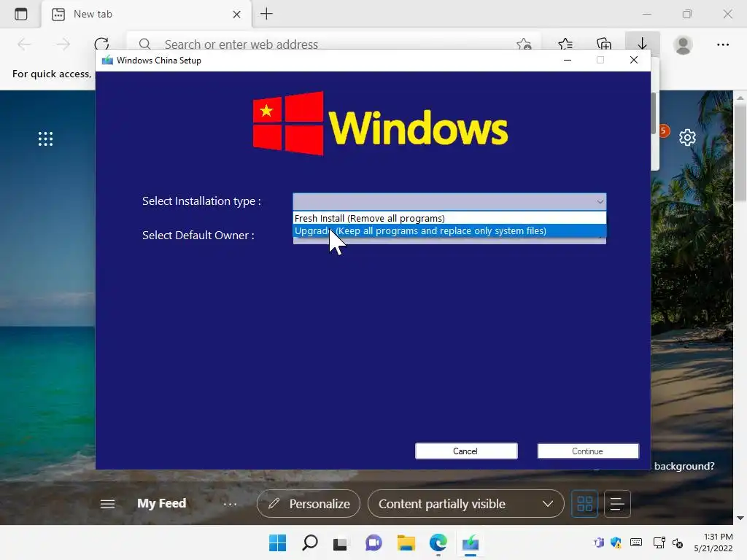This screenshot has height=560, width=747.
Task: Open more feed options ellipsis
Action: click(230, 504)
